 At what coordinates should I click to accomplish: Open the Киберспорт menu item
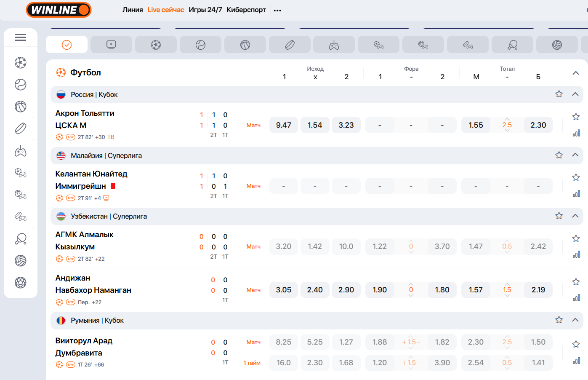click(x=246, y=10)
